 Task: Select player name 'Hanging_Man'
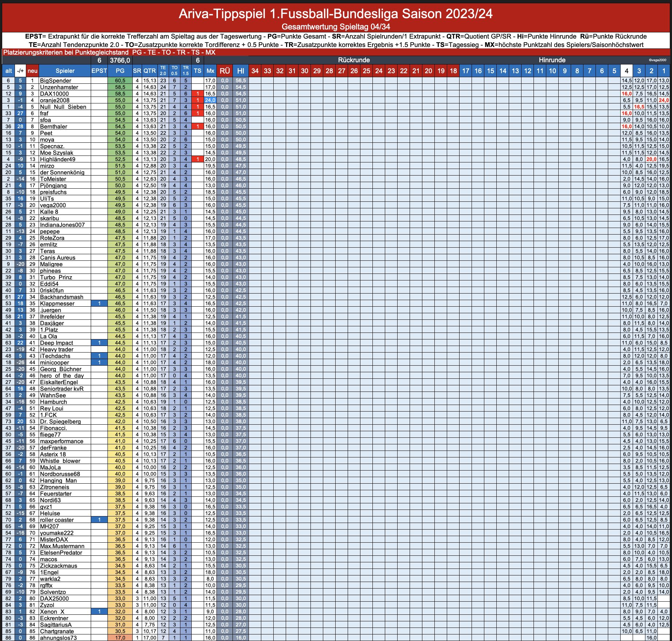58,480
